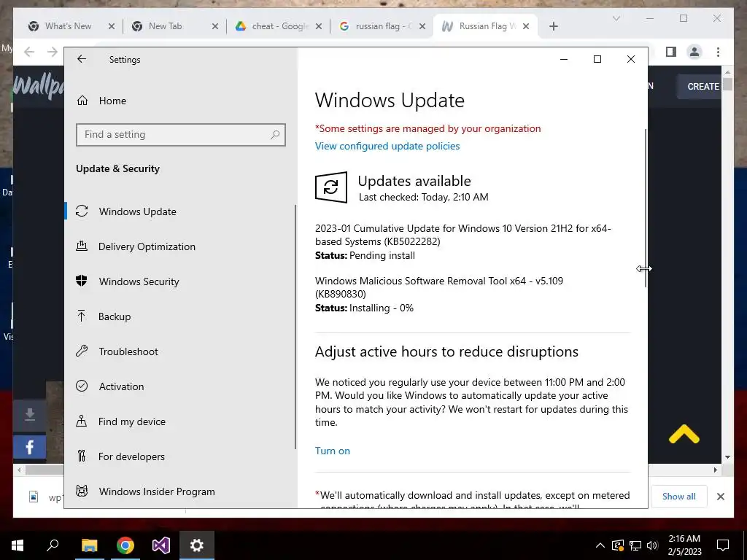Image resolution: width=747 pixels, height=560 pixels.
Task: Maximize the Settings window
Action: 597,59
